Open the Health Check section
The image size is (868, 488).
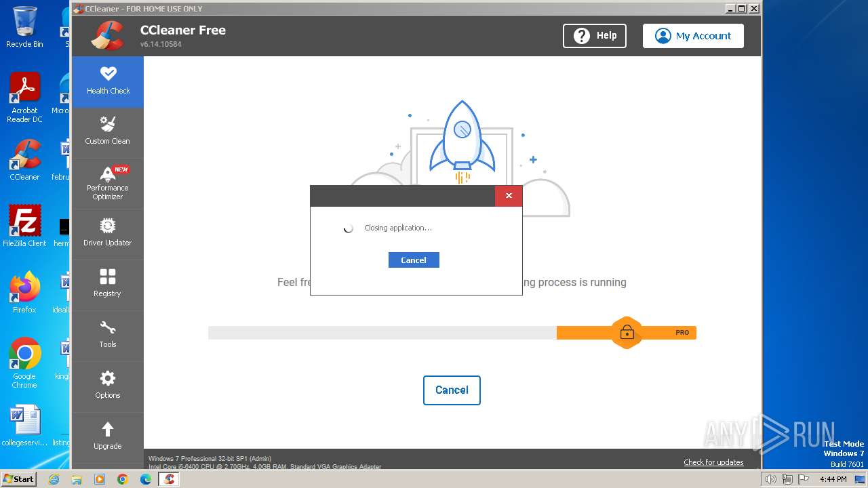(x=108, y=81)
